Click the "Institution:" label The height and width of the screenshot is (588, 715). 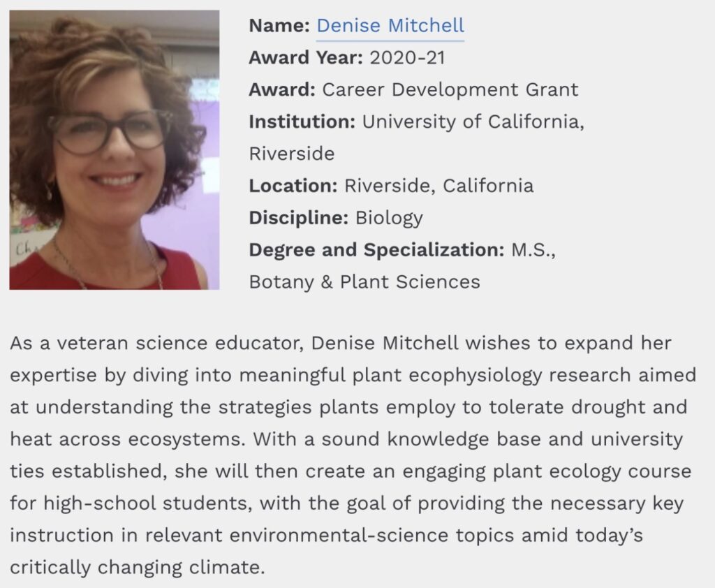coord(302,122)
